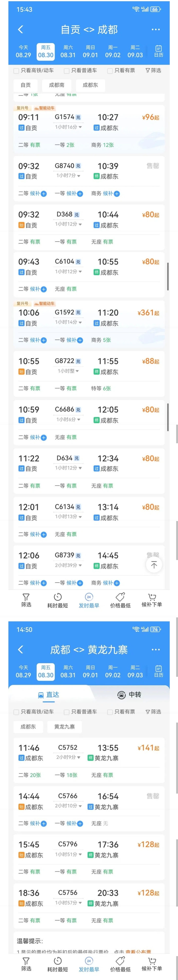Select 周六 08.31 date on 自贡 <> 成都 screen
This screenshot has height=980, width=178.
(68, 51)
